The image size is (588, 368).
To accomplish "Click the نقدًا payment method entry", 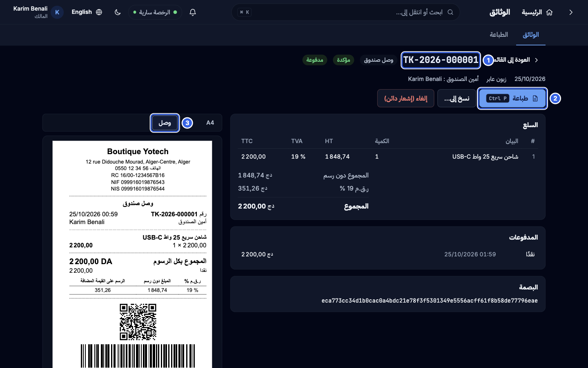I will point(530,254).
